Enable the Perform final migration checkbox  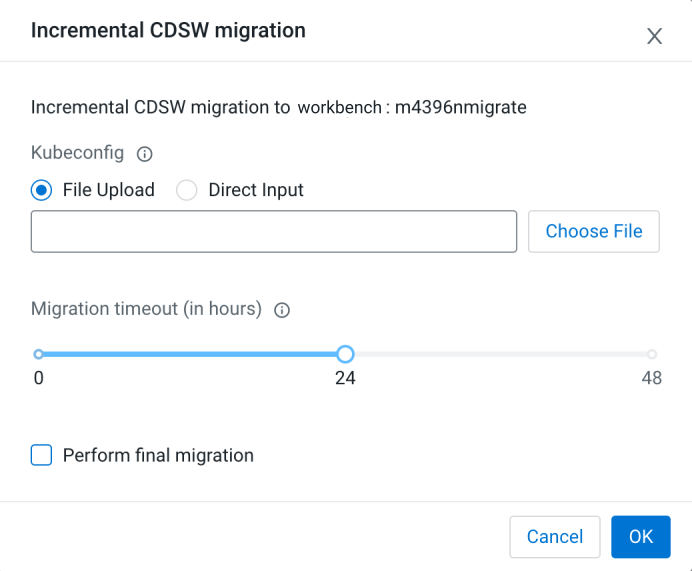[42, 456]
